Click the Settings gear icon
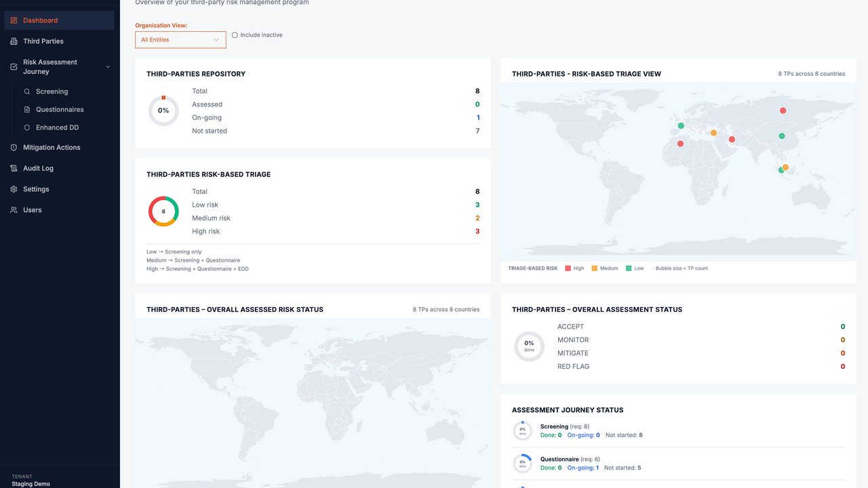This screenshot has height=488, width=868. [x=14, y=189]
